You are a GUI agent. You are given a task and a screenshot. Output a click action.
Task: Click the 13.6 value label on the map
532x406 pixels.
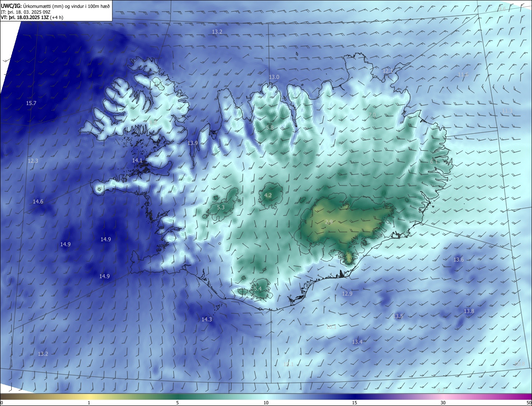pos(458,259)
